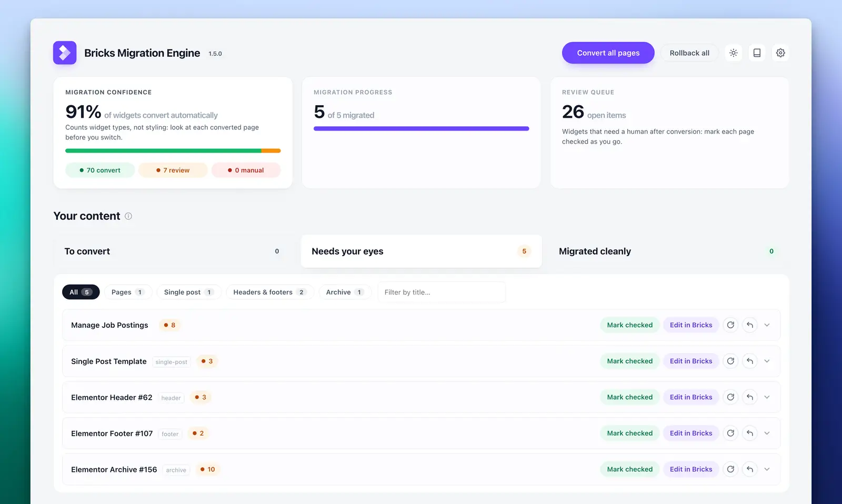This screenshot has height=504, width=842.
Task: Edit Single Post Template in Bricks
Action: 691,361
